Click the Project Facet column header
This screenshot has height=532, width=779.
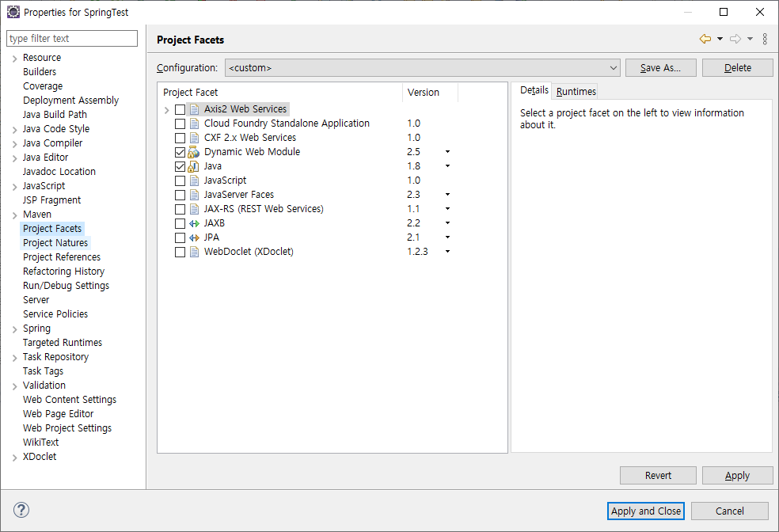point(279,93)
